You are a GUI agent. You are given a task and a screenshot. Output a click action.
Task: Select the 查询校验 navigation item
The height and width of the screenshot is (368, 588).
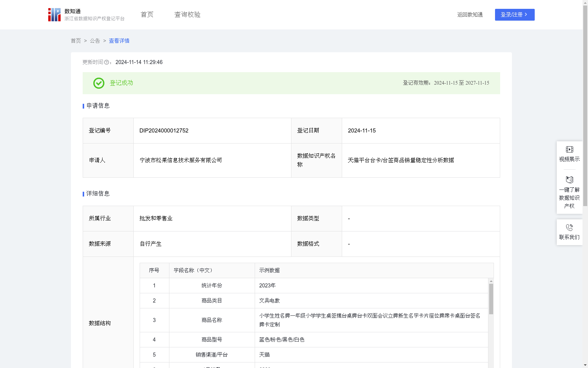pyautogui.click(x=187, y=14)
